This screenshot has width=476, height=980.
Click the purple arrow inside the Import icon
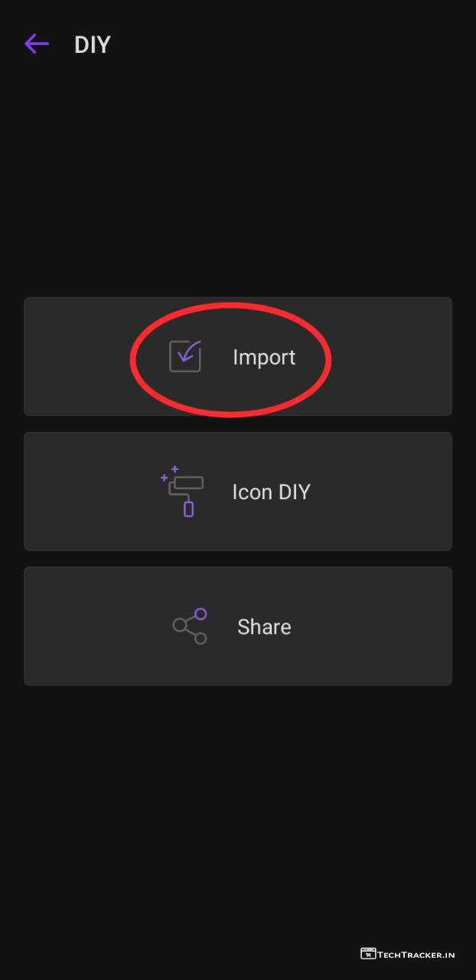click(189, 351)
